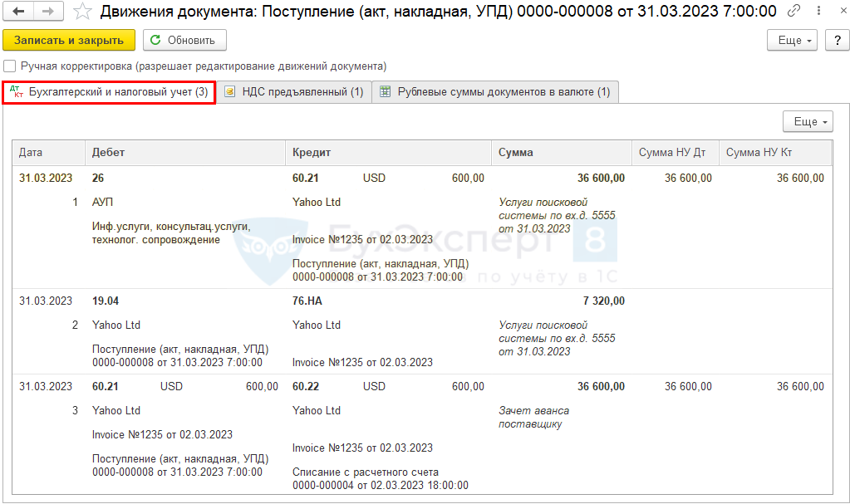The width and height of the screenshot is (850, 504).
Task: Select Инф.услуги, консультац.услуги cost item text
Action: click(171, 233)
